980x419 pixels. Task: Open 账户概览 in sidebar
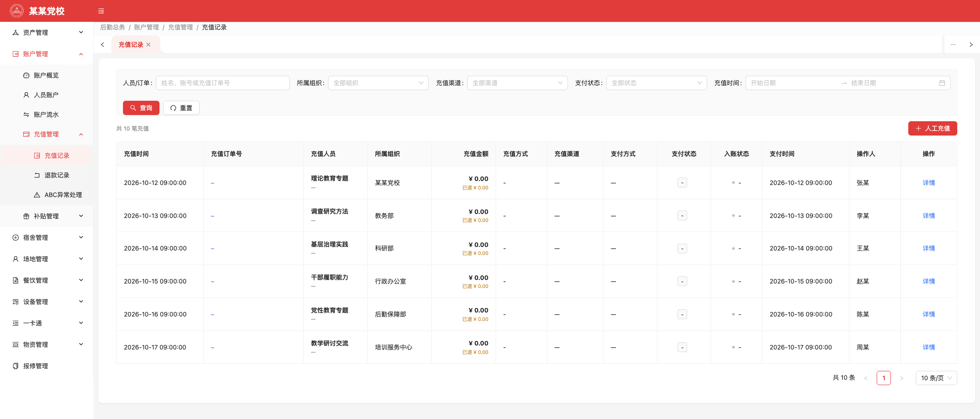[46, 75]
